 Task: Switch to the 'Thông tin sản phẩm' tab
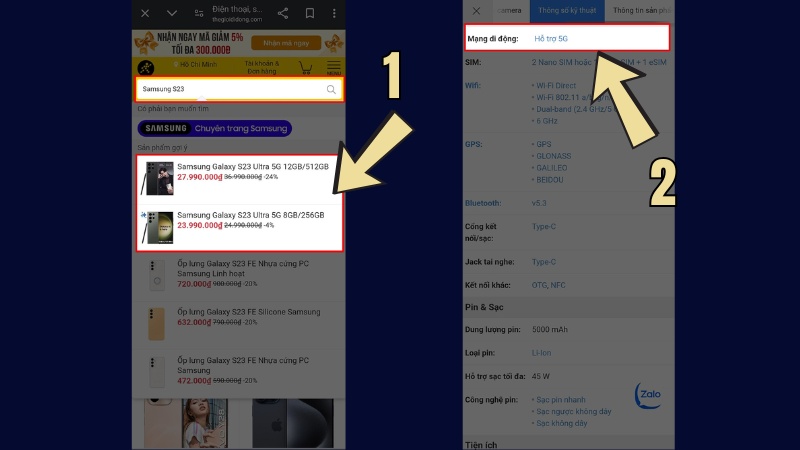point(641,11)
